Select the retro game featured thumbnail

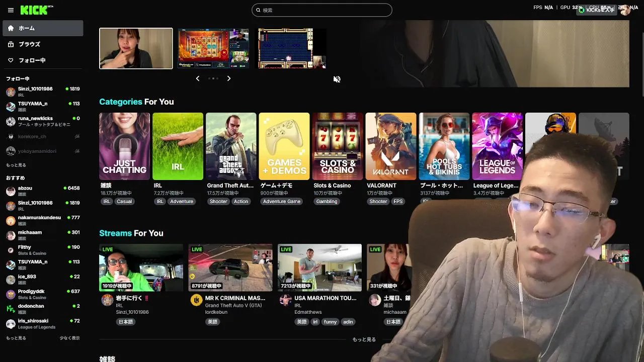pyautogui.click(x=292, y=48)
